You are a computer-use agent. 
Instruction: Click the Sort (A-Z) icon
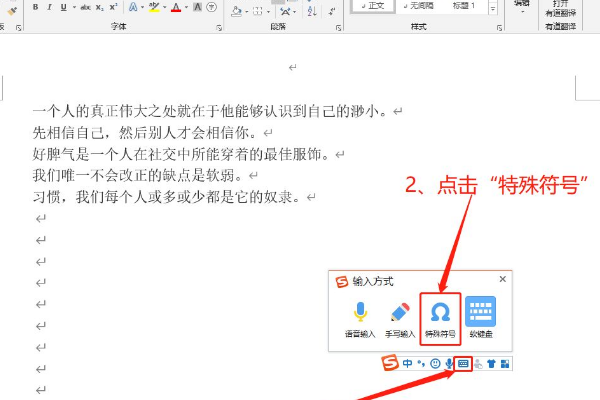tap(312, 11)
